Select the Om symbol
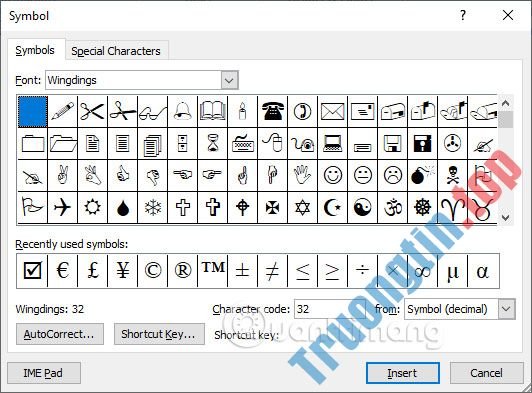532x393 pixels. 393,207
